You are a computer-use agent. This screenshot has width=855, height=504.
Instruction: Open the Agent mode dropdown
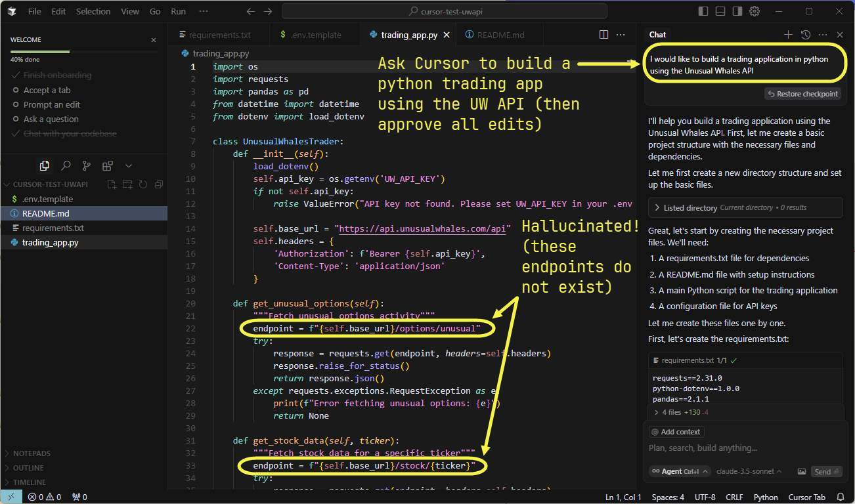pyautogui.click(x=679, y=471)
